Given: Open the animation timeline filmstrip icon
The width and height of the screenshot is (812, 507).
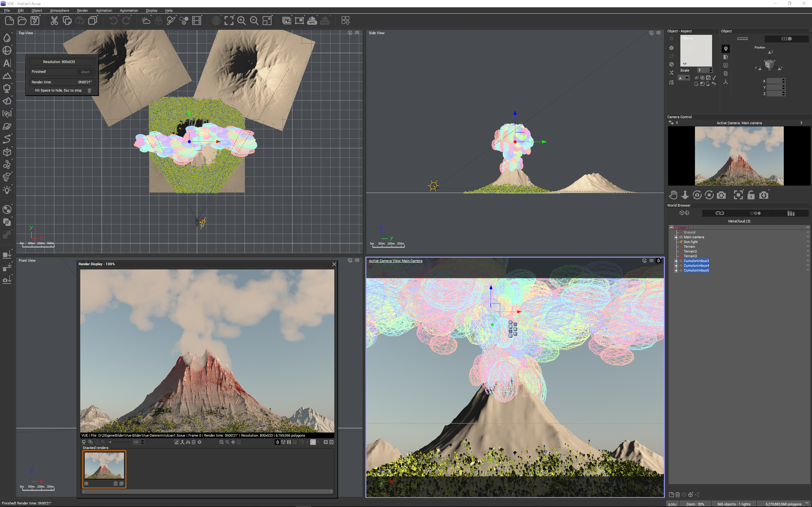Looking at the screenshot, I should coord(197,21).
